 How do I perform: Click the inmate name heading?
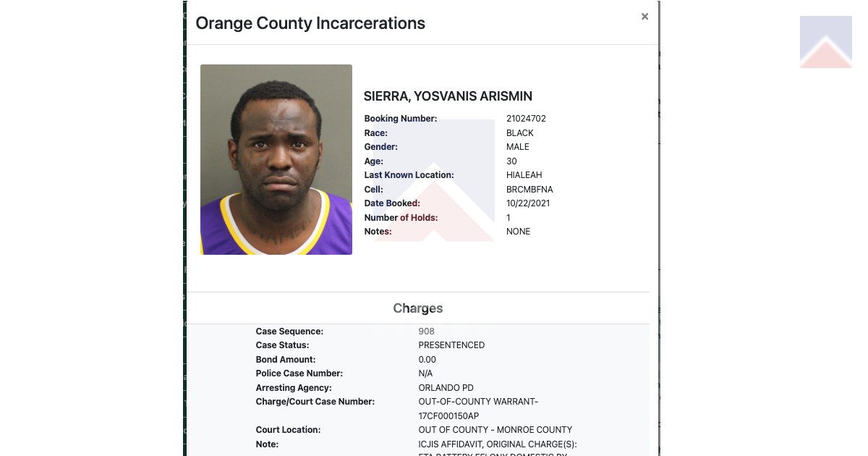[448, 96]
